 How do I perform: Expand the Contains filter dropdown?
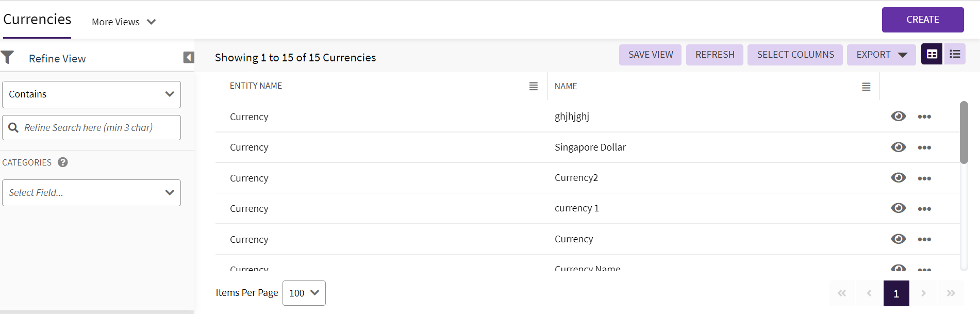tap(92, 94)
